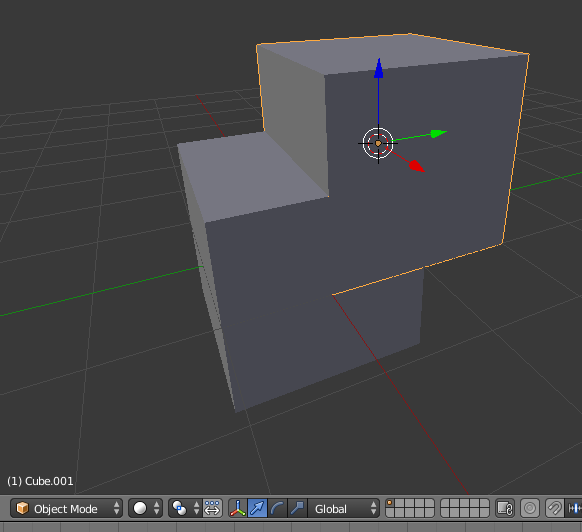582x532 pixels.
Task: Toggle the 3D manipulator widget
Action: (238, 508)
